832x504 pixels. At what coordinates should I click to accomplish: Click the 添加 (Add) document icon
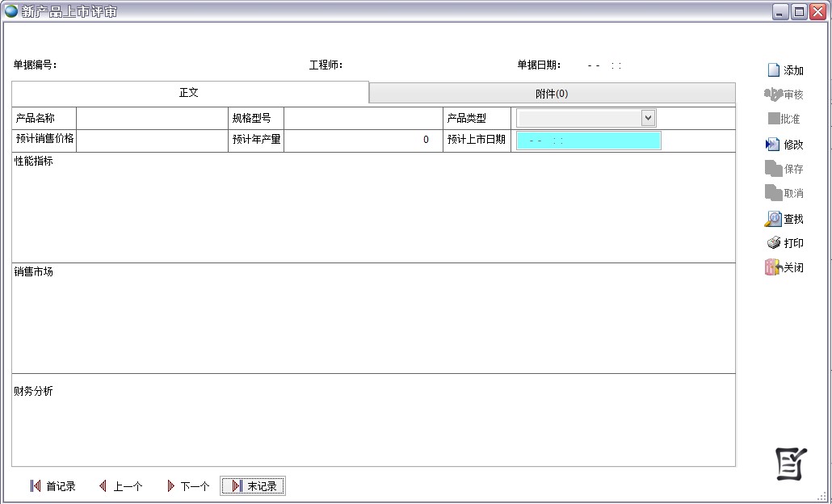pos(773,70)
